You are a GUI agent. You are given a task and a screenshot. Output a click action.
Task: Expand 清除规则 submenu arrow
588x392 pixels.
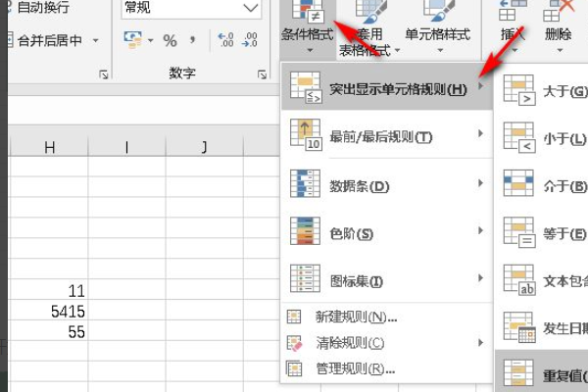[481, 342]
